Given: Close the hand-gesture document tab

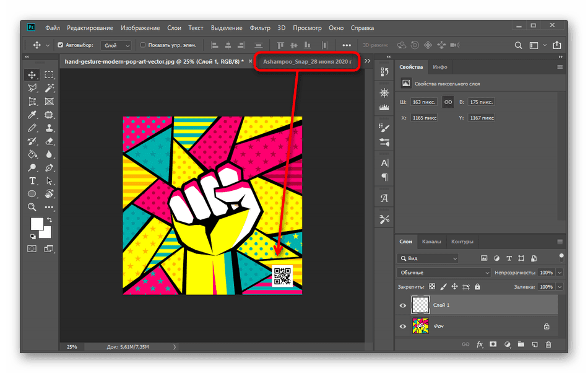Looking at the screenshot, I should coord(250,61).
